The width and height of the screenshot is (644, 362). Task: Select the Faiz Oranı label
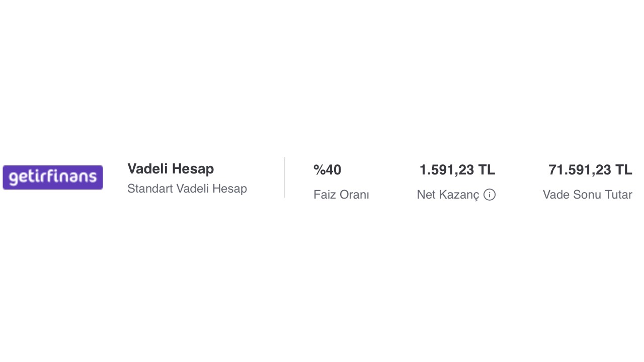tap(341, 195)
